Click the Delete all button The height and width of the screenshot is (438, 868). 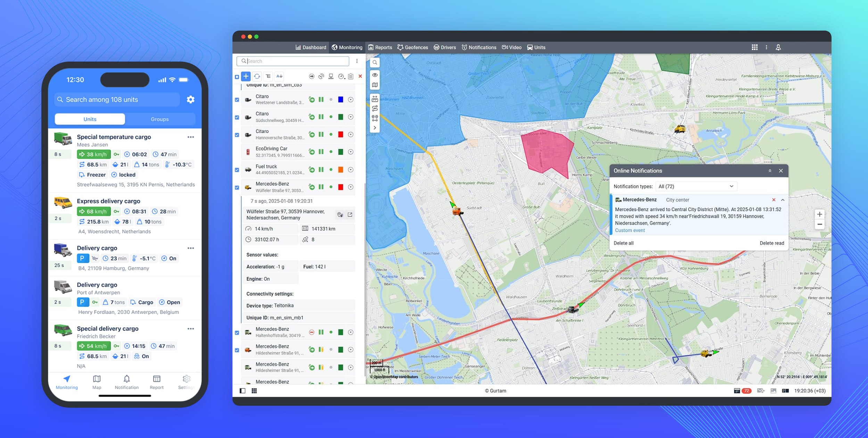(623, 243)
